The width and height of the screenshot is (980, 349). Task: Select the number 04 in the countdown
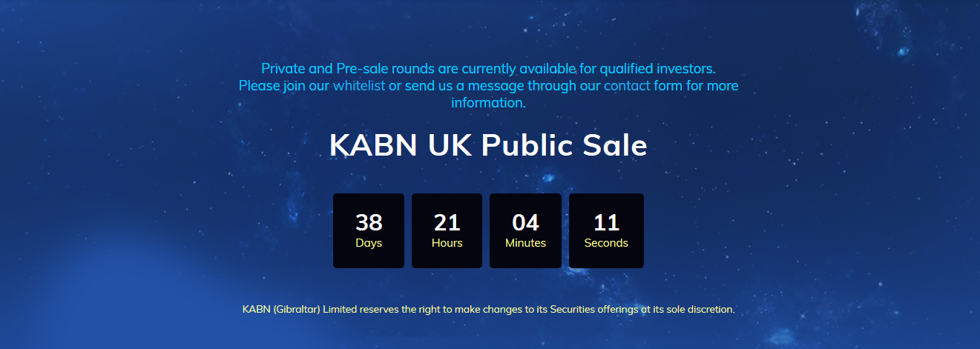pos(526,222)
